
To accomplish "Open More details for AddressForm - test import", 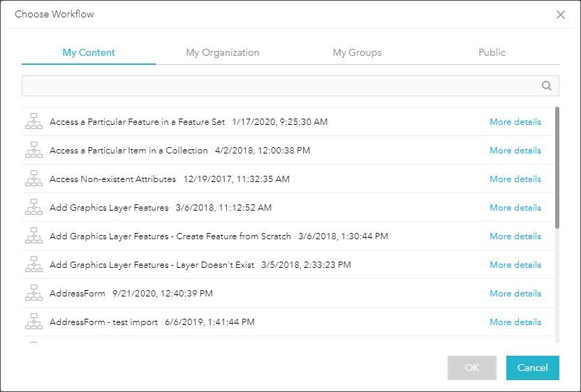I will tap(515, 322).
